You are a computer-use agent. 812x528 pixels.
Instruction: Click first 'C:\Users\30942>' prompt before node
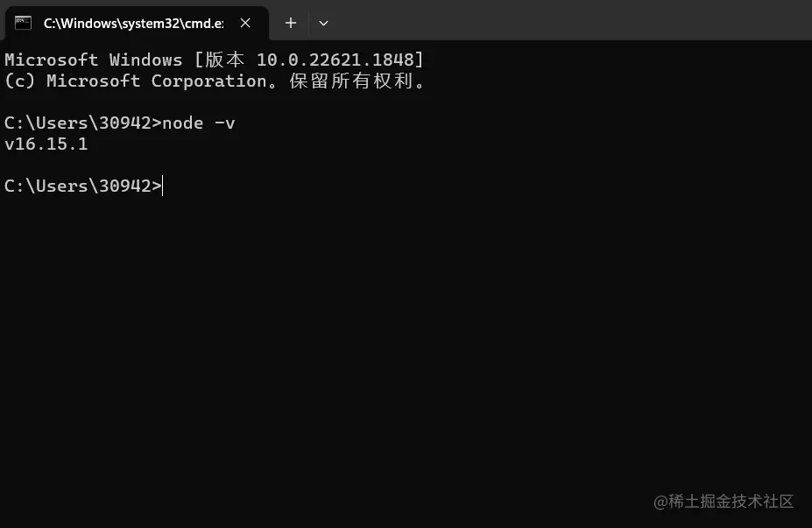82,123
